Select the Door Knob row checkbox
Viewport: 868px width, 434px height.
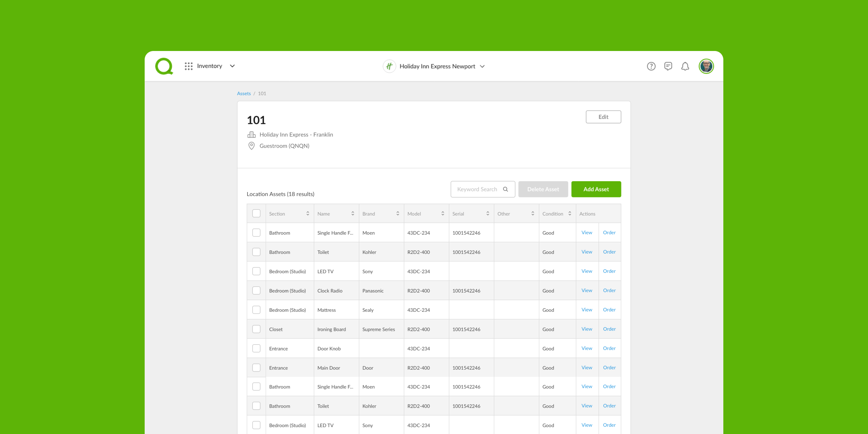pos(256,348)
